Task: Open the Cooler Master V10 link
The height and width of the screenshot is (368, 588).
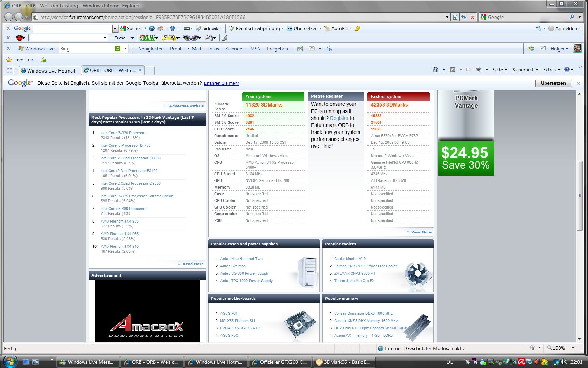Action: coord(350,259)
